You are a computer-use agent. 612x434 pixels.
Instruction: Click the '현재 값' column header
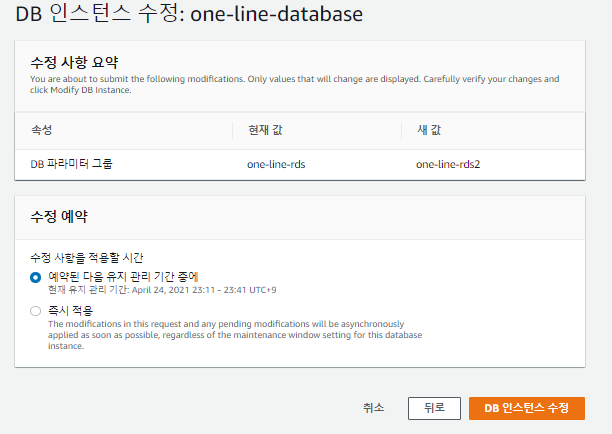coord(265,130)
